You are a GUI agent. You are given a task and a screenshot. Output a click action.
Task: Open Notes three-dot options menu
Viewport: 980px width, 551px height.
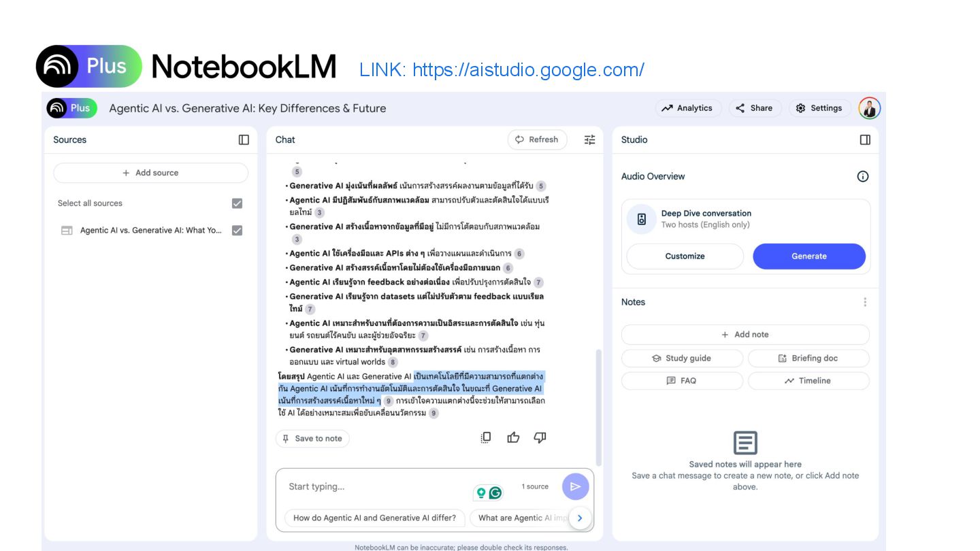point(865,302)
